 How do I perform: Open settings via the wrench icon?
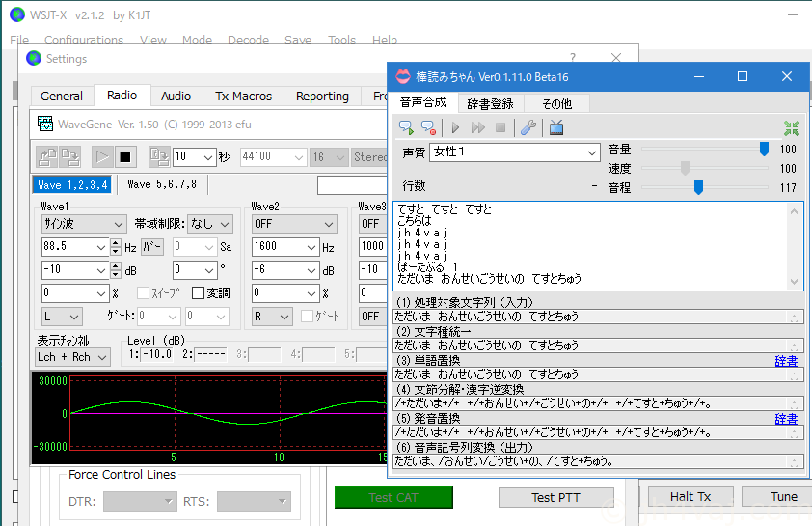coord(528,127)
